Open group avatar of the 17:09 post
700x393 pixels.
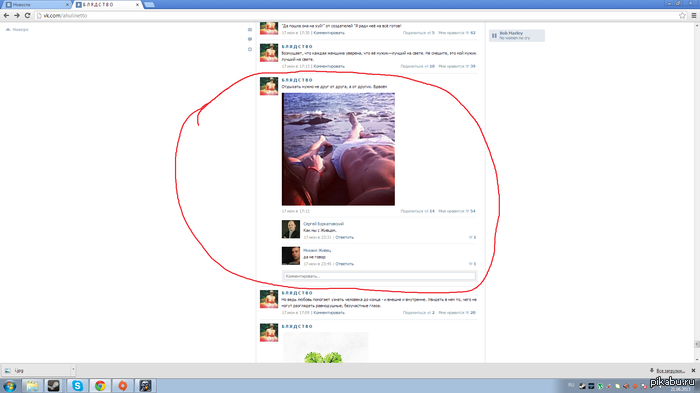[x=269, y=299]
